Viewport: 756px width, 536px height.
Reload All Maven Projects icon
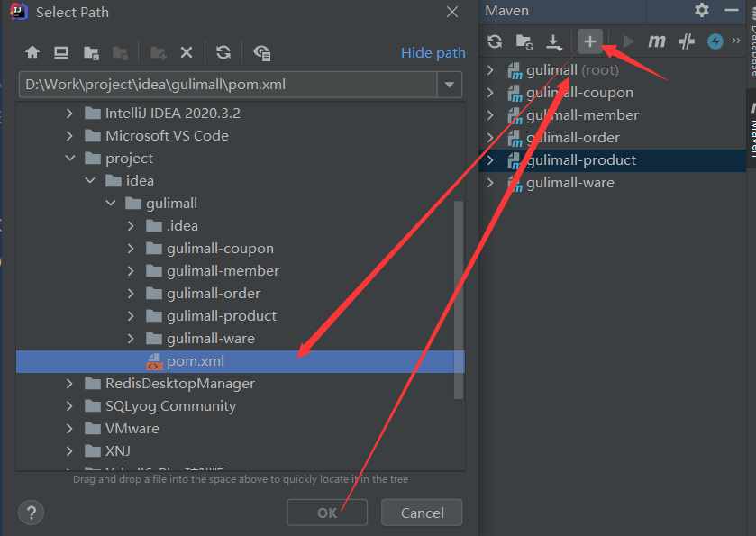pyautogui.click(x=495, y=41)
